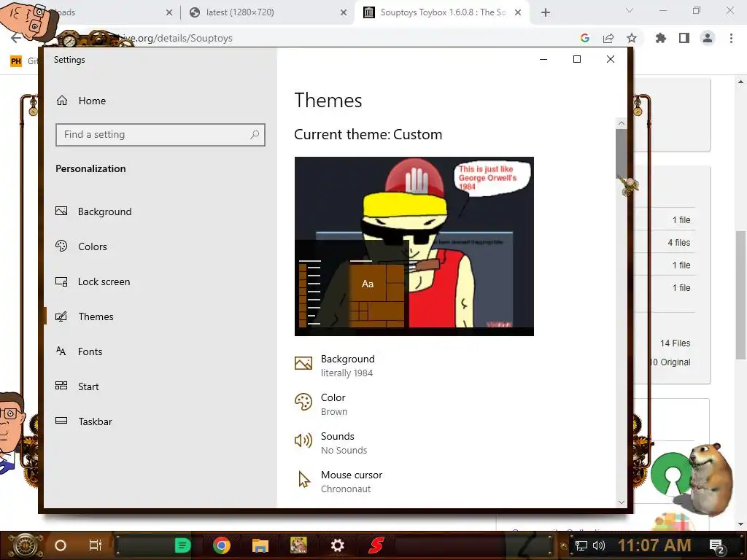Screen dimensions: 747x560
Task: Open Colors personalization page
Action: [x=81, y=246]
